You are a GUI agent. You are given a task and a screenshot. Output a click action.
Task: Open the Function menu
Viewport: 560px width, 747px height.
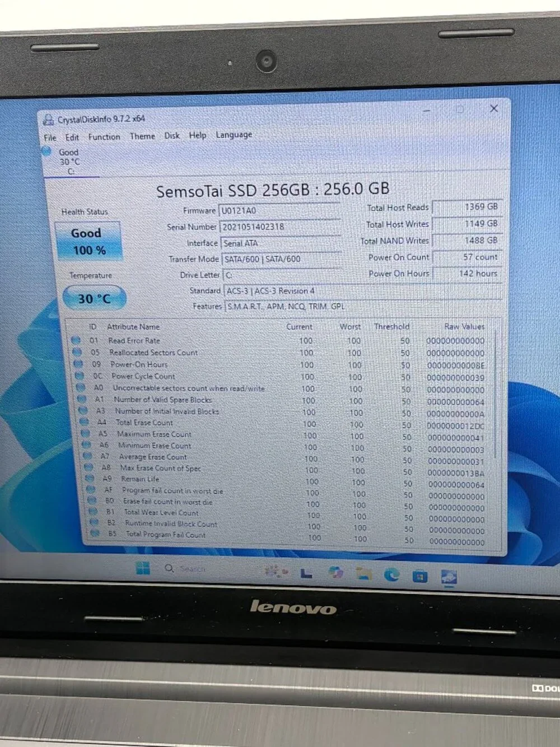point(104,137)
